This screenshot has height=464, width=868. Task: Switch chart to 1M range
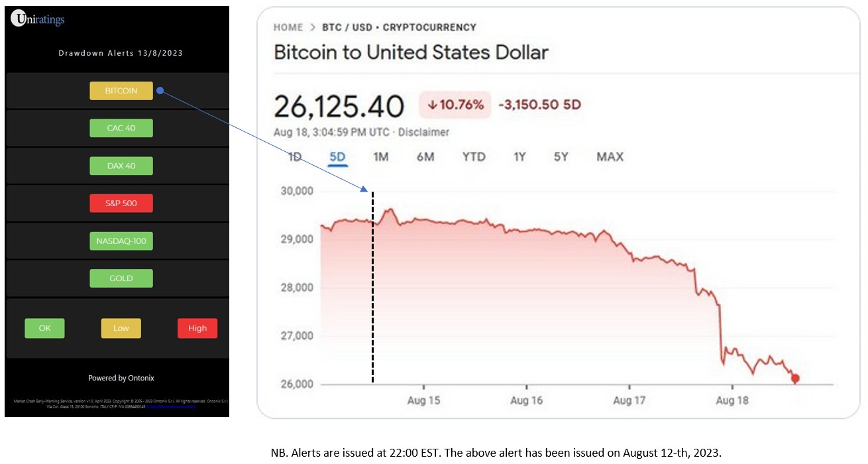point(380,157)
